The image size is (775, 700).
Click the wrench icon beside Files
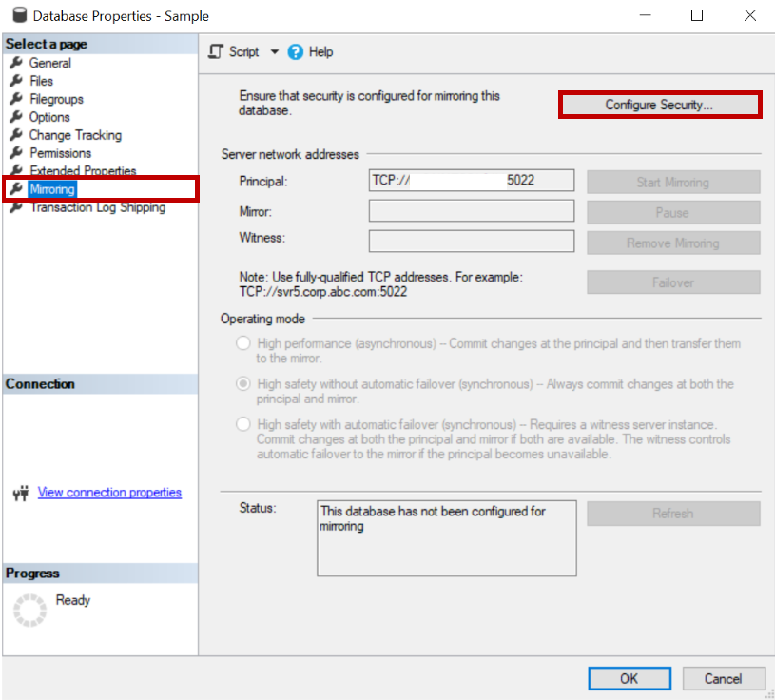click(16, 81)
